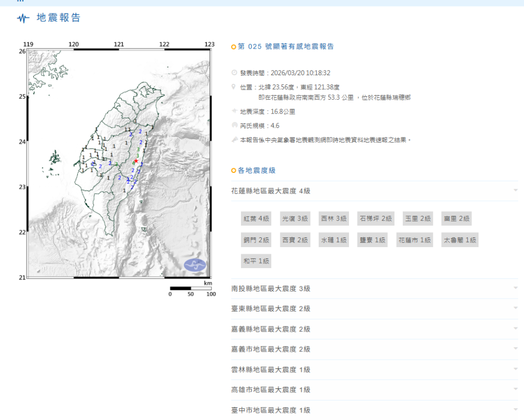Click the red epicenter star on the map
The width and height of the screenshot is (524, 420).
135,160
